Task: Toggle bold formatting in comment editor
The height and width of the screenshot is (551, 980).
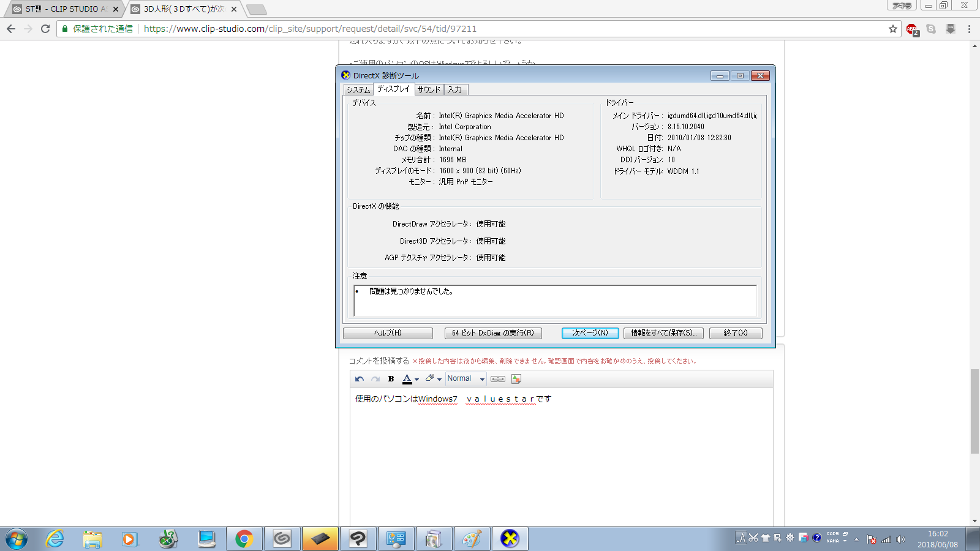Action: [391, 379]
